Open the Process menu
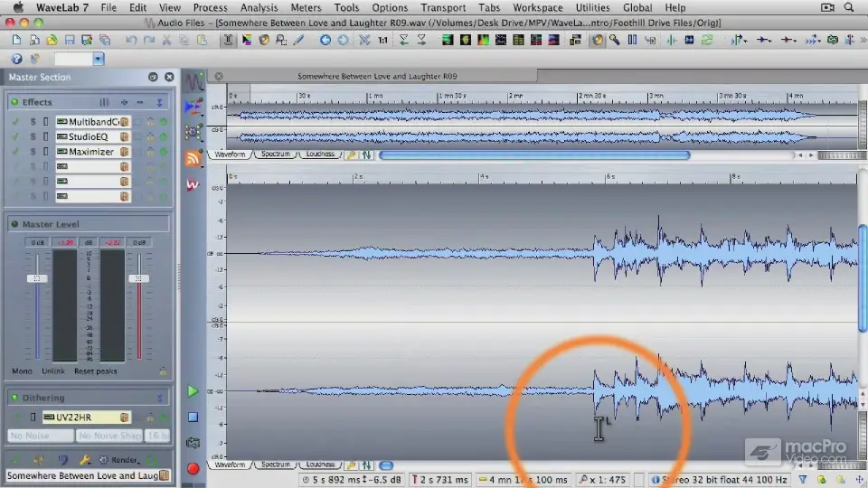The image size is (868, 488). coord(210,8)
